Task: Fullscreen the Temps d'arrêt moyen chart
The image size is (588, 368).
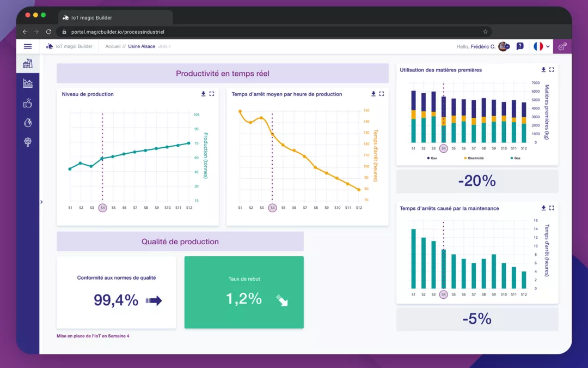Action: coord(382,94)
